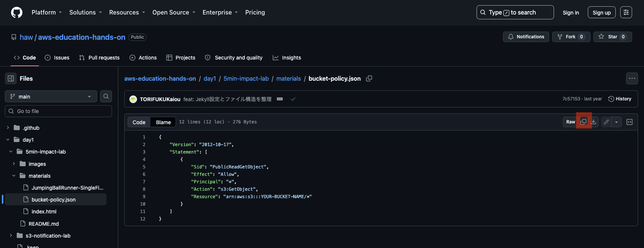Open more edit options dropdown arrow

coord(616,122)
